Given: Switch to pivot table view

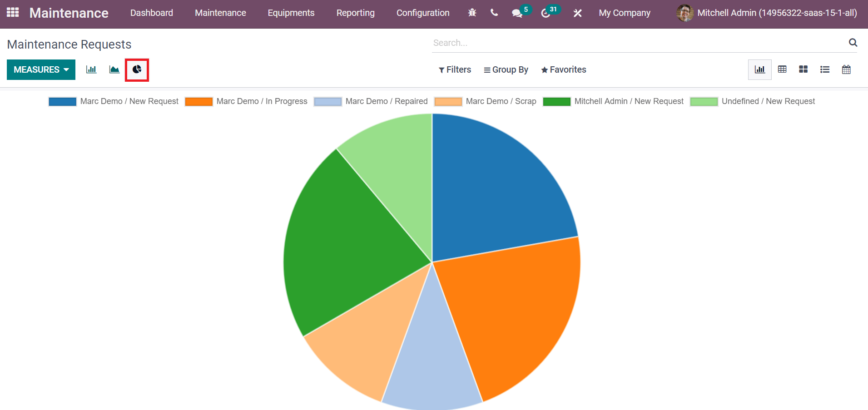Looking at the screenshot, I should pos(782,69).
